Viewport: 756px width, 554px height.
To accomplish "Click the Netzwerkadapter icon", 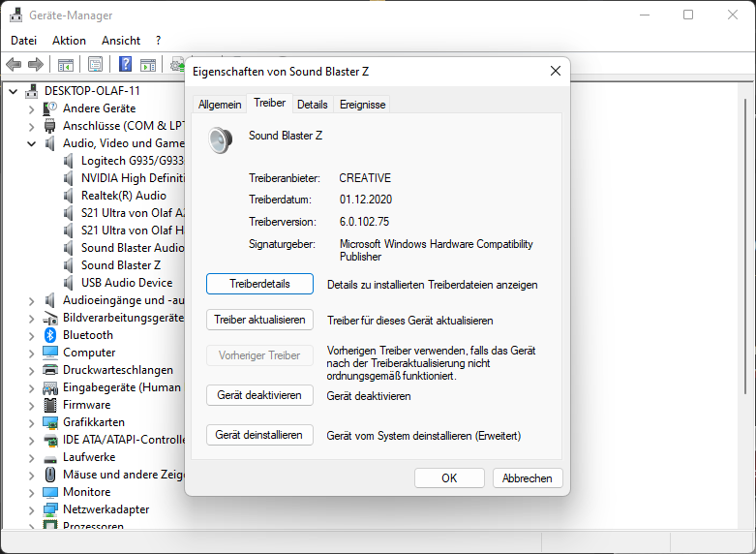I will (50, 509).
